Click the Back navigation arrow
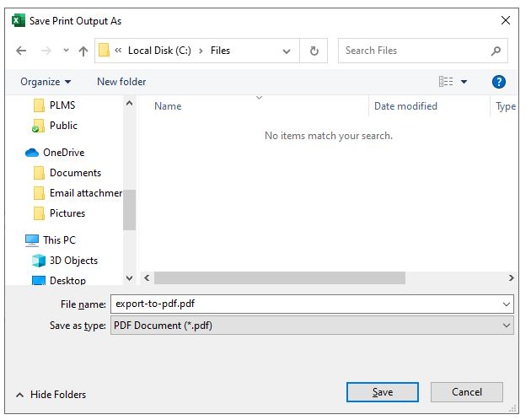Viewport: 531px width, 420px height. coord(21,51)
